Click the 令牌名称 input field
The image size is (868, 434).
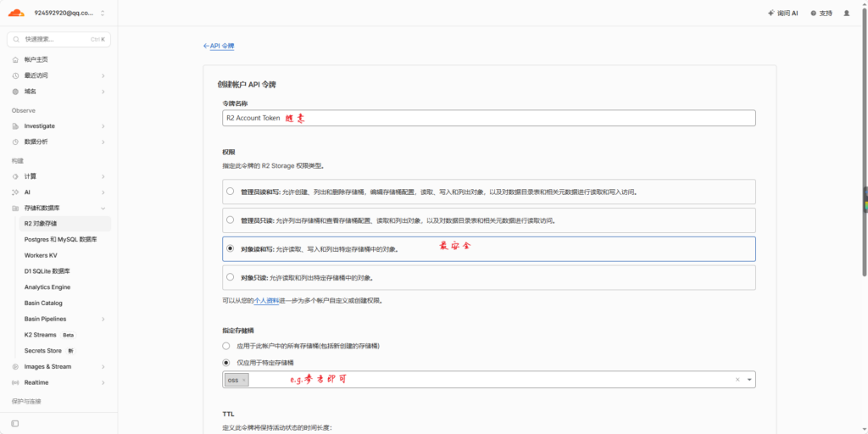click(489, 118)
